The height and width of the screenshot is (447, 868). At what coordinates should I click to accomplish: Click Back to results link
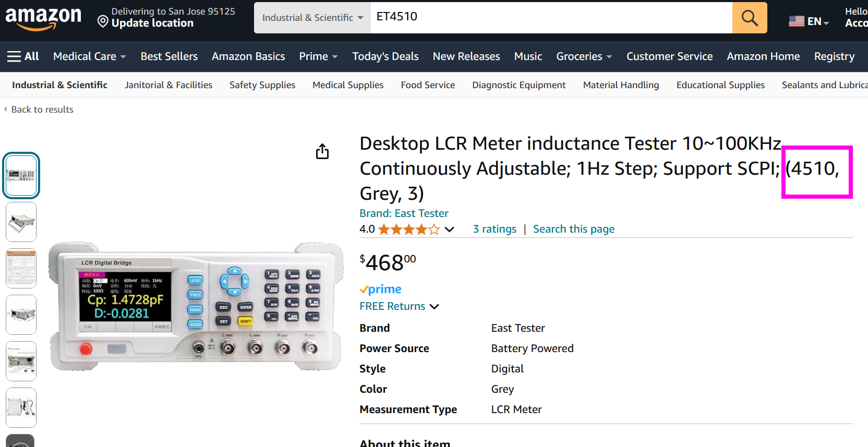coord(42,110)
